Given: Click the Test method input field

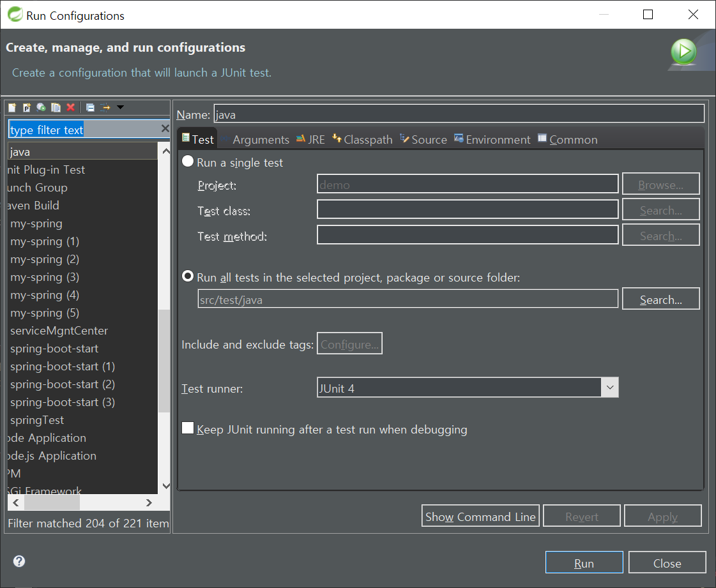Looking at the screenshot, I should pyautogui.click(x=468, y=235).
